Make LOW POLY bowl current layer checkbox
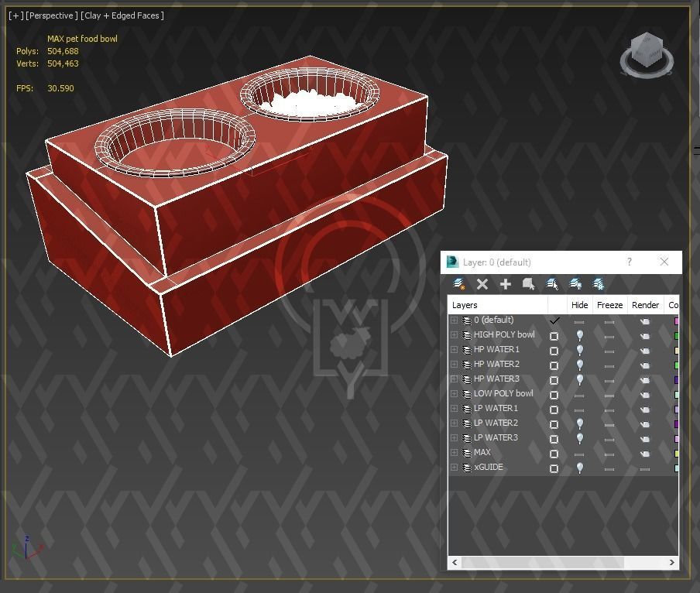Viewport: 700px width, 593px height. click(554, 395)
